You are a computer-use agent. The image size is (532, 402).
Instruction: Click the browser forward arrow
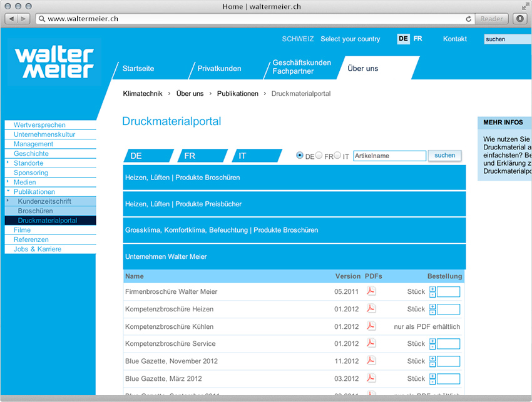(x=23, y=19)
